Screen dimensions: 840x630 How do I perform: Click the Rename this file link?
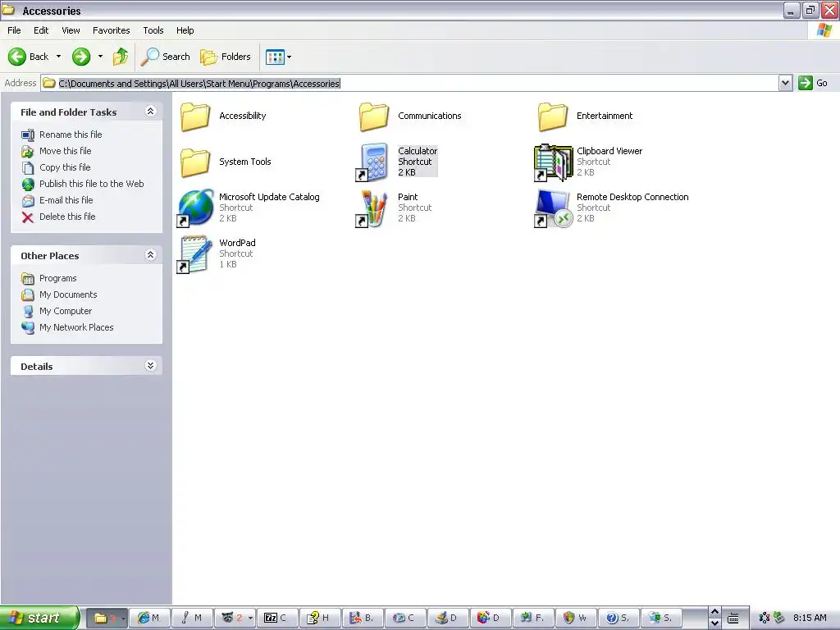[71, 135]
